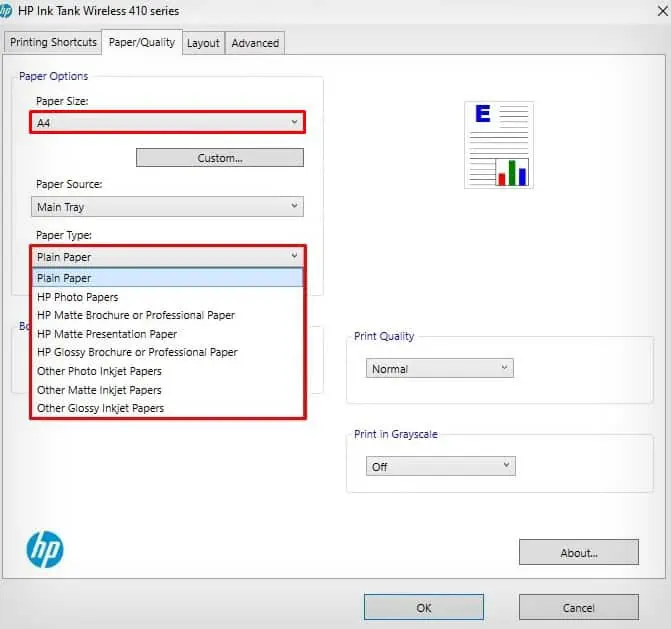The height and width of the screenshot is (629, 671).
Task: Open the Print in Grayscale Off dropdown
Action: [x=440, y=466]
